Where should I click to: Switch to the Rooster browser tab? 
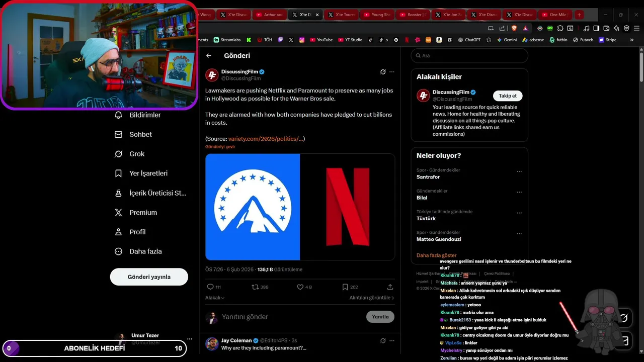click(413, 15)
